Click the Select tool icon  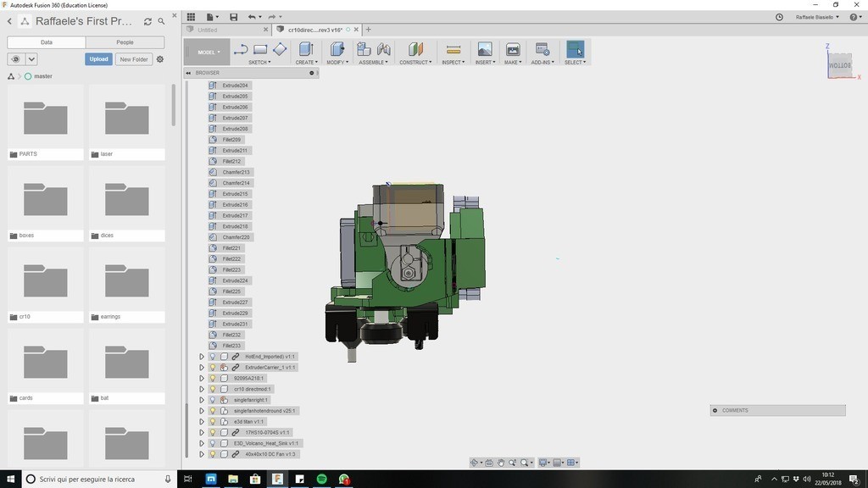(x=576, y=49)
